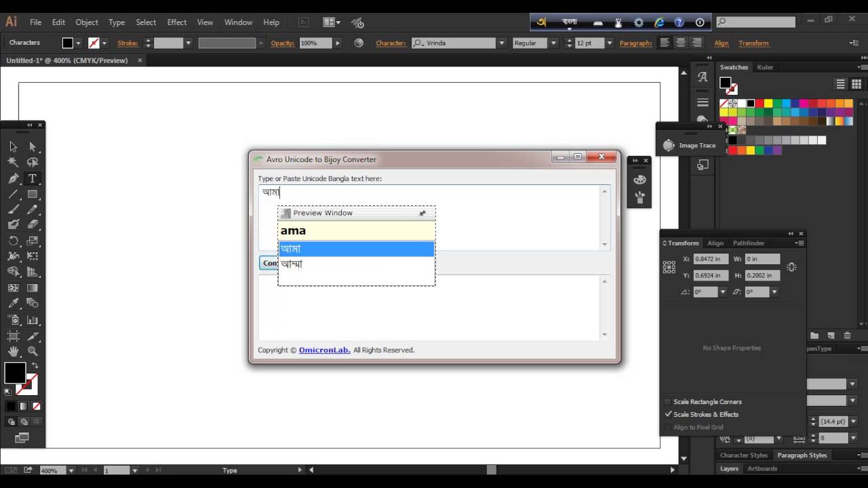Open Image Trace panel
868x488 pixels.
(x=690, y=145)
